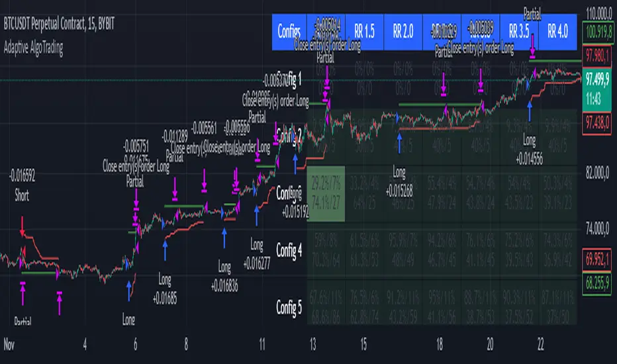Click the red Short entry down arrow
This screenshot has width=617, height=364.
[x=22, y=226]
